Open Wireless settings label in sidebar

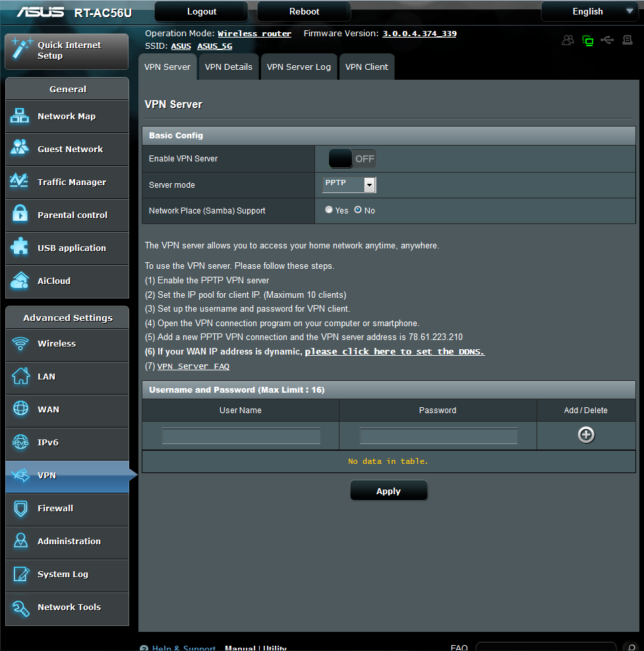(x=57, y=344)
